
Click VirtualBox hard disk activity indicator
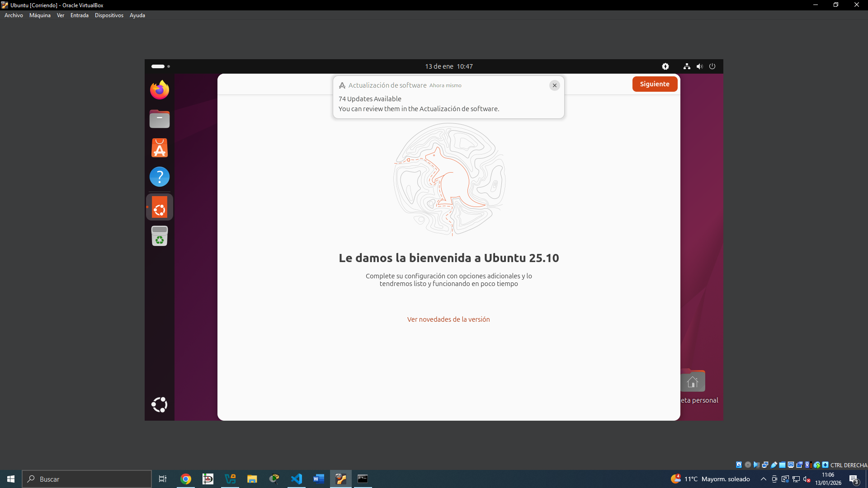[739, 465]
